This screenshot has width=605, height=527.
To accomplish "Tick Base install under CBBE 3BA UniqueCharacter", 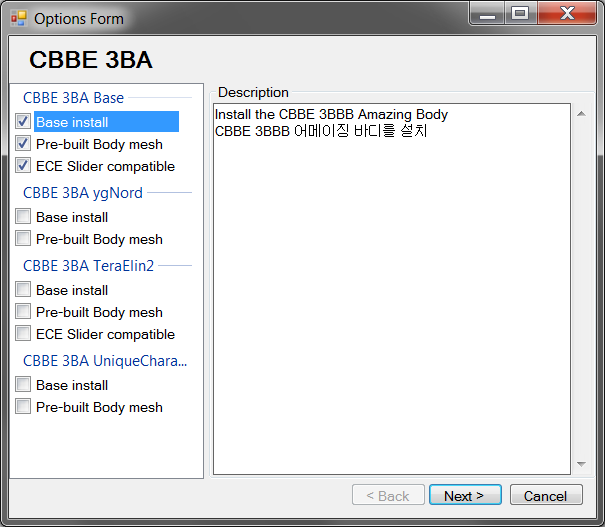I will (x=23, y=385).
